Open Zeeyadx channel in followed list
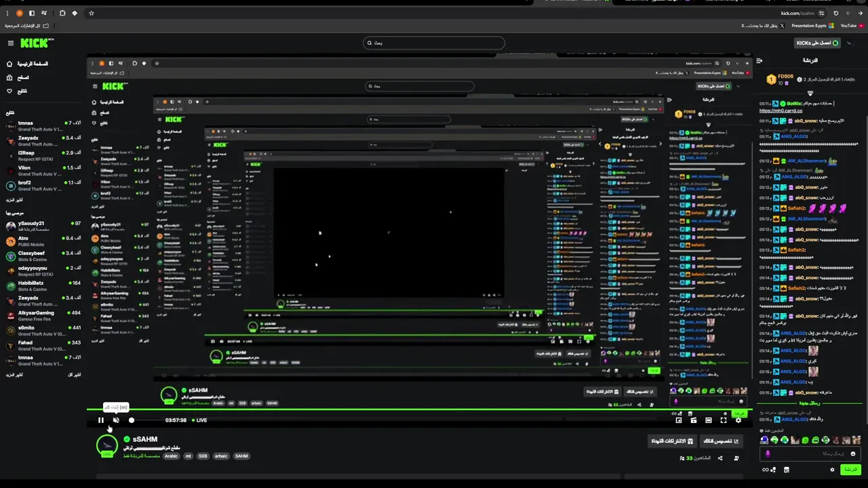The image size is (868, 488). pyautogui.click(x=43, y=141)
